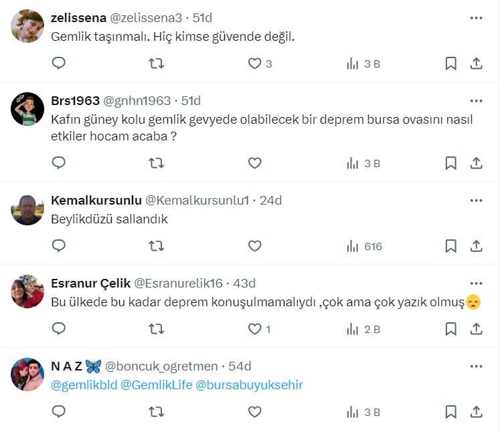This screenshot has width=504, height=430.
Task: Open N A Z's profile picture
Action: point(28,374)
